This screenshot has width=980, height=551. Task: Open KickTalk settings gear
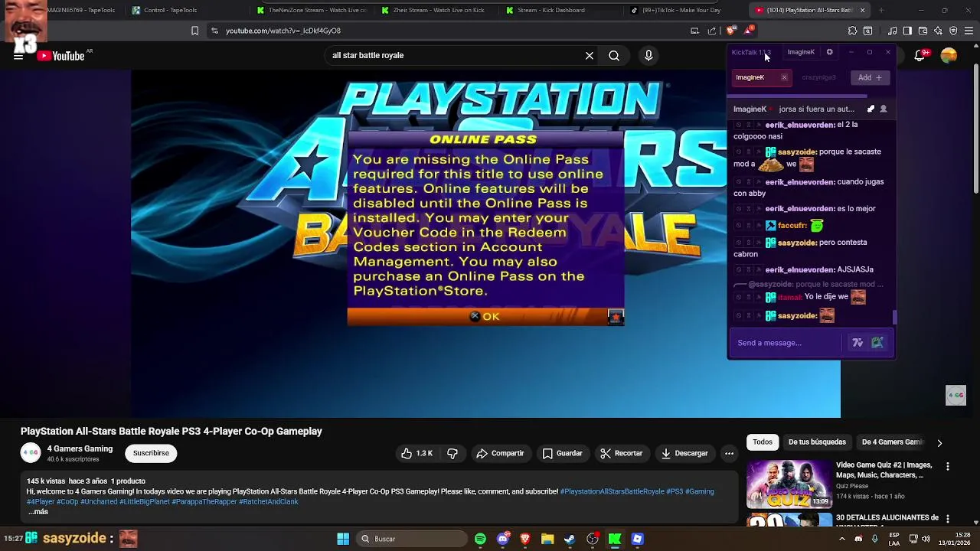829,52
